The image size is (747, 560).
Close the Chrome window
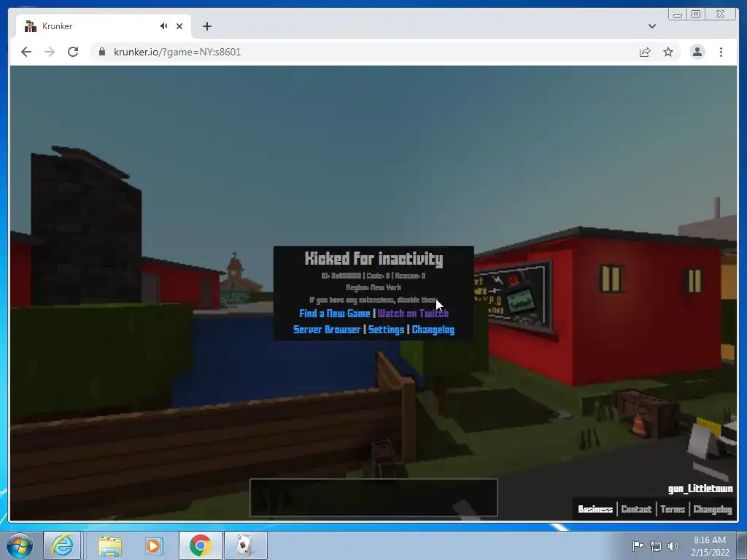(x=721, y=15)
